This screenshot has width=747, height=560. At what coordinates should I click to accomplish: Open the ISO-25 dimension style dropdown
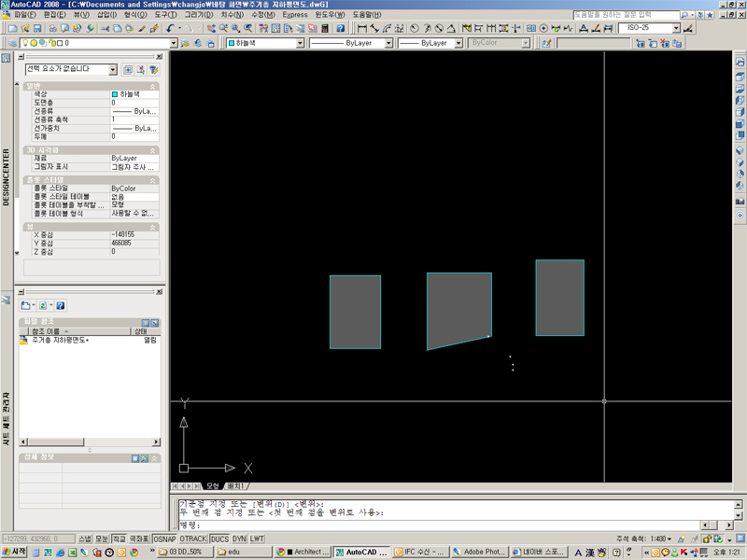675,29
